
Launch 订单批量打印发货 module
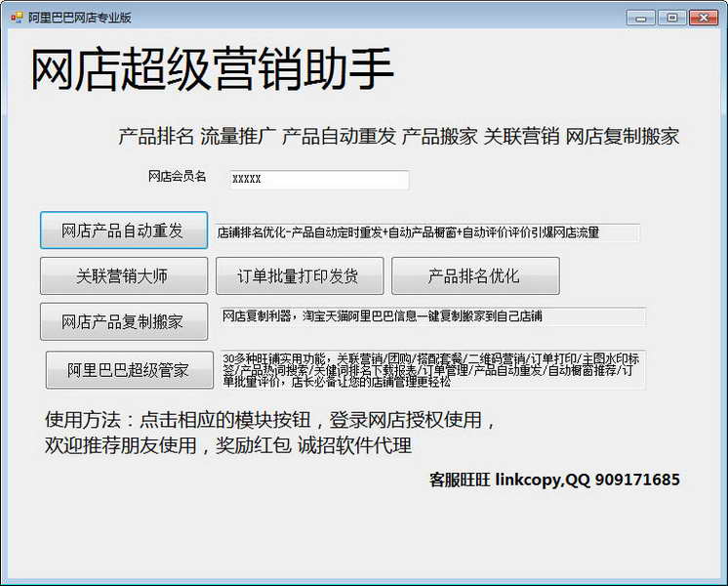[x=300, y=276]
